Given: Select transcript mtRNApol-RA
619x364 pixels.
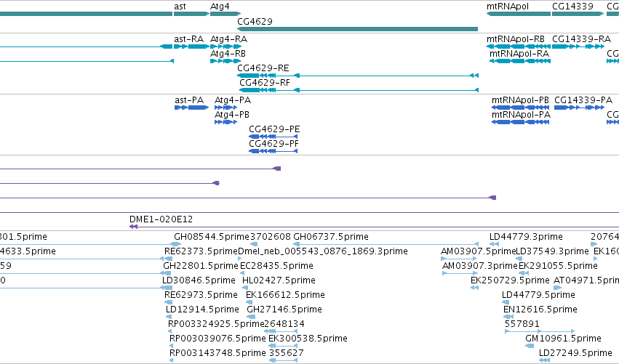Looking at the screenshot, I should click(520, 61).
